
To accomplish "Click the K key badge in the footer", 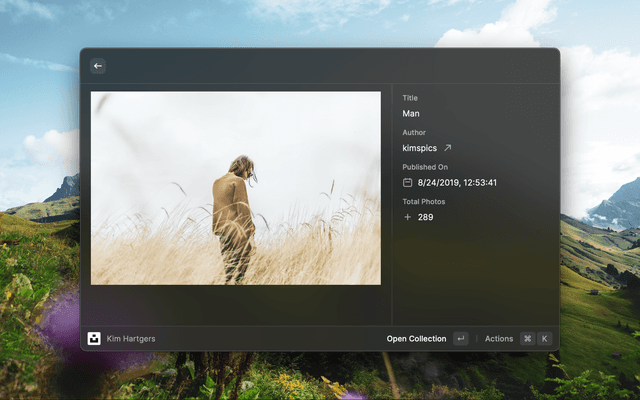I will click(545, 339).
